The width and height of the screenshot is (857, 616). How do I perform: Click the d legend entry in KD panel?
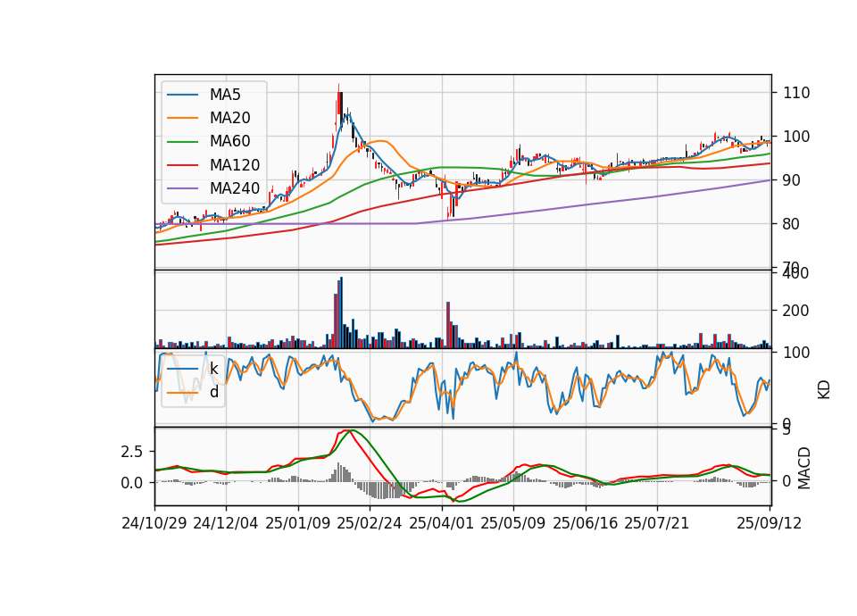pyautogui.click(x=213, y=392)
